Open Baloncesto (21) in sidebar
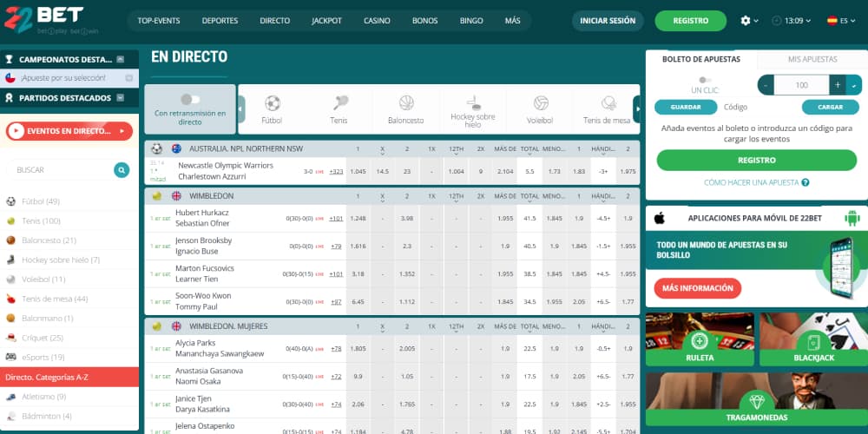The width and height of the screenshot is (868, 434). [x=69, y=240]
